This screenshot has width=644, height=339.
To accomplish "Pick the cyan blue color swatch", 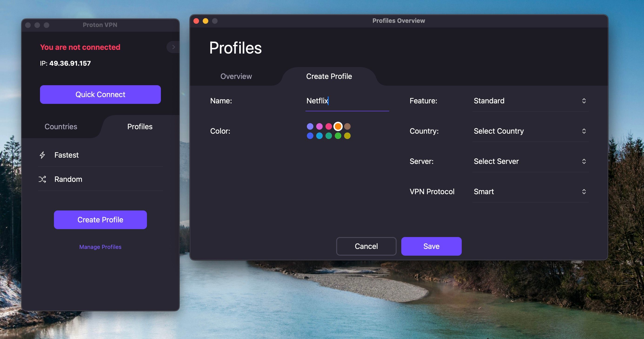I will point(319,136).
